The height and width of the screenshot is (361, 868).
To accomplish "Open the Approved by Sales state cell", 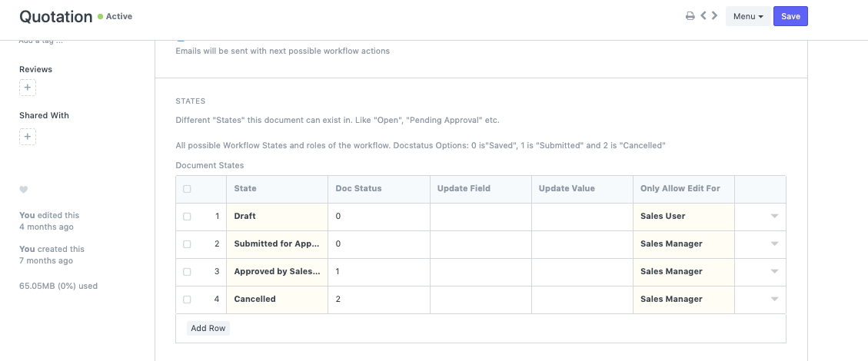I will [x=277, y=272].
